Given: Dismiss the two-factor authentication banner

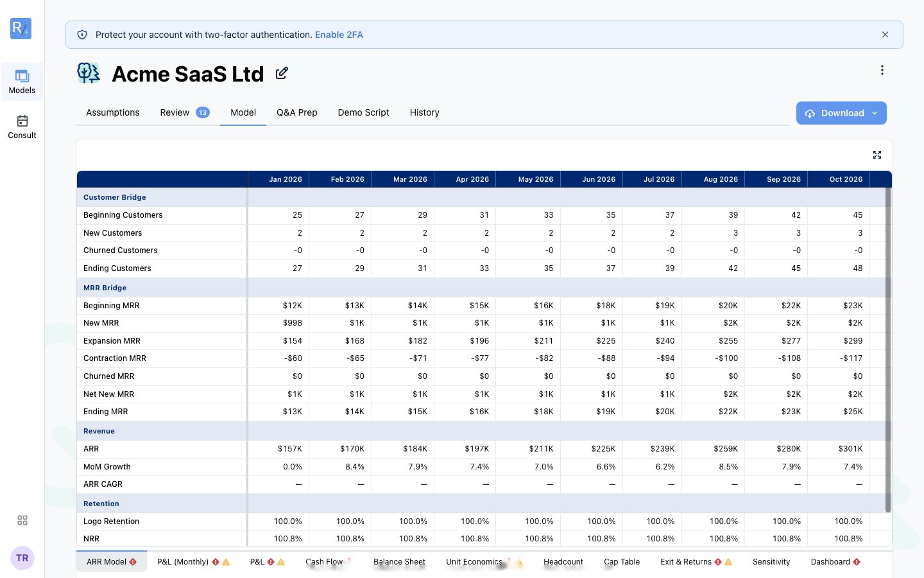Looking at the screenshot, I should click(x=886, y=35).
